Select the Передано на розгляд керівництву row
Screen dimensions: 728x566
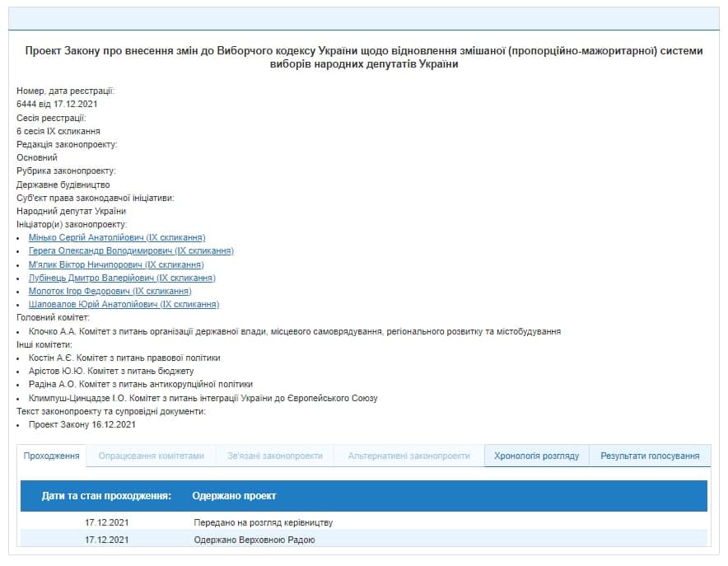point(263,522)
